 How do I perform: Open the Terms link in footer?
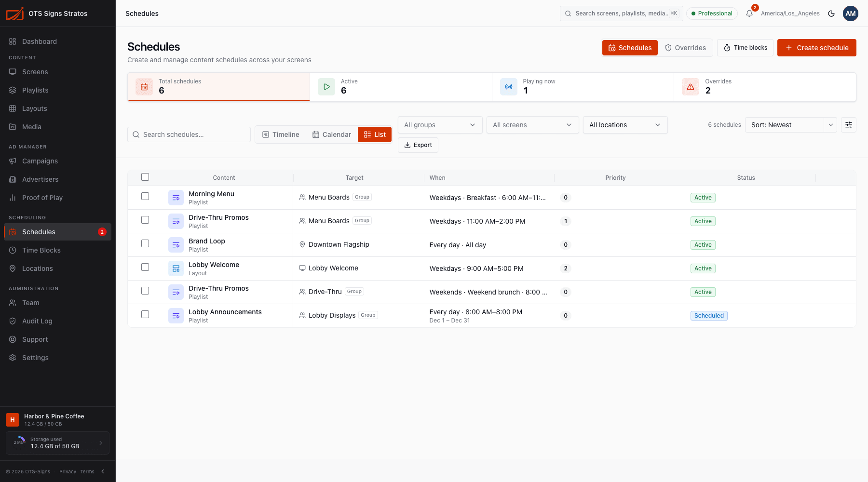point(87,471)
